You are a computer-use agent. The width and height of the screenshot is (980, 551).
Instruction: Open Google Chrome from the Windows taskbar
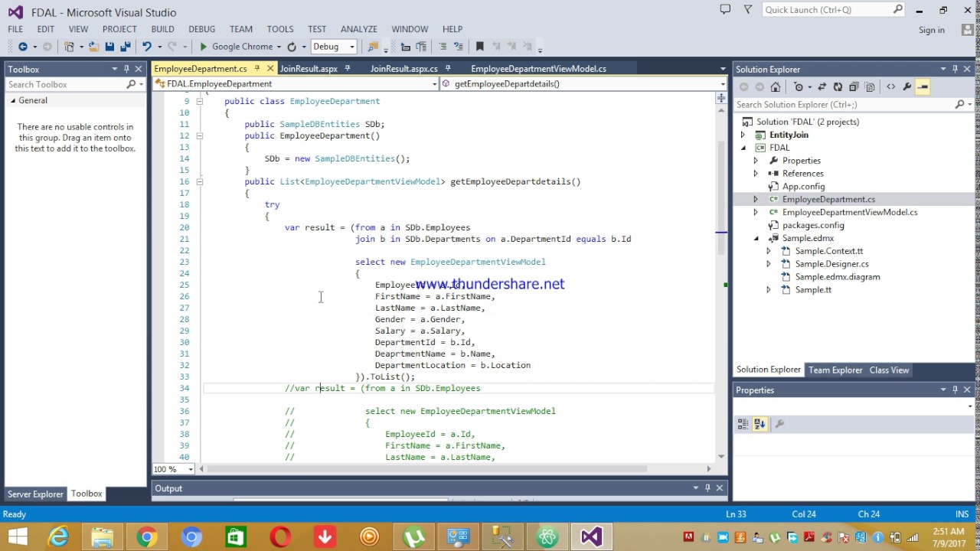click(147, 537)
